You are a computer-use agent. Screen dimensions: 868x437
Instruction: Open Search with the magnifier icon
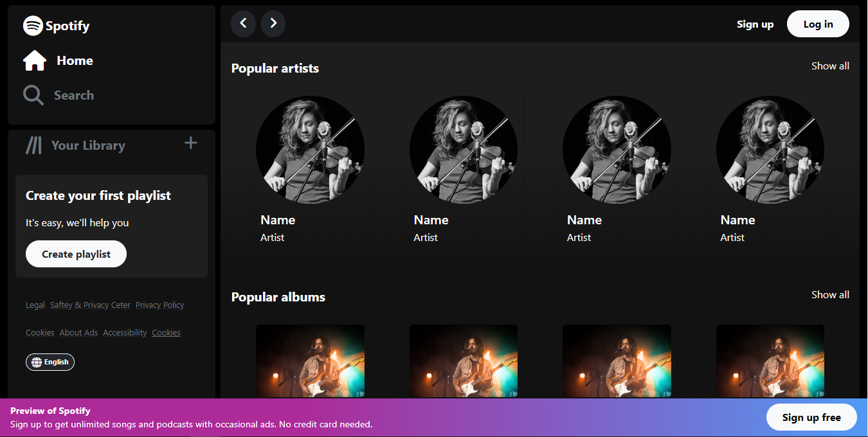point(33,95)
